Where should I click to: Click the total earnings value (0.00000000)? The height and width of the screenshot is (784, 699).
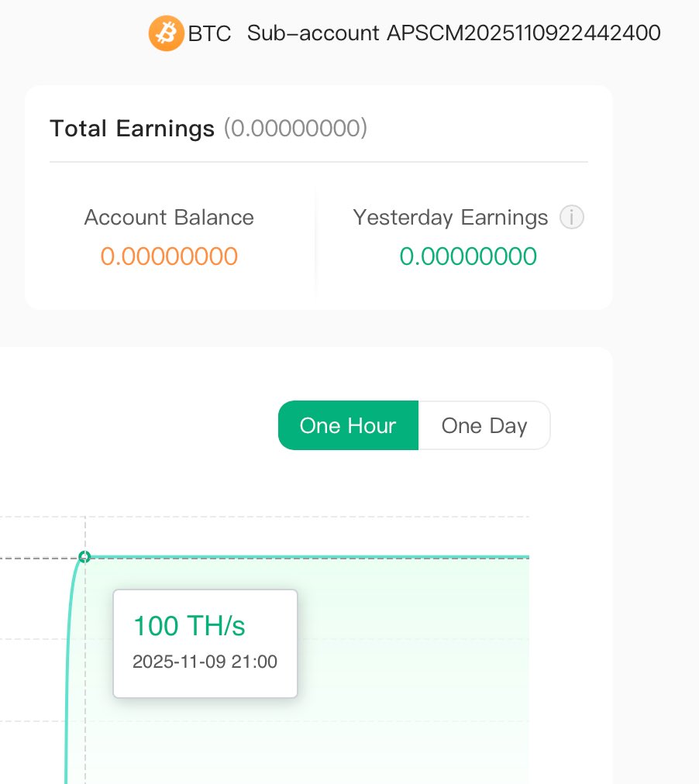[295, 129]
